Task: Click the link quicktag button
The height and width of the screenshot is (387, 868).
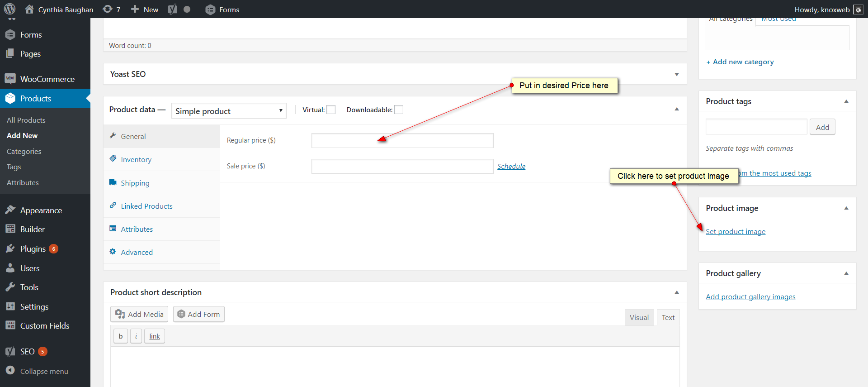Action: [155, 336]
